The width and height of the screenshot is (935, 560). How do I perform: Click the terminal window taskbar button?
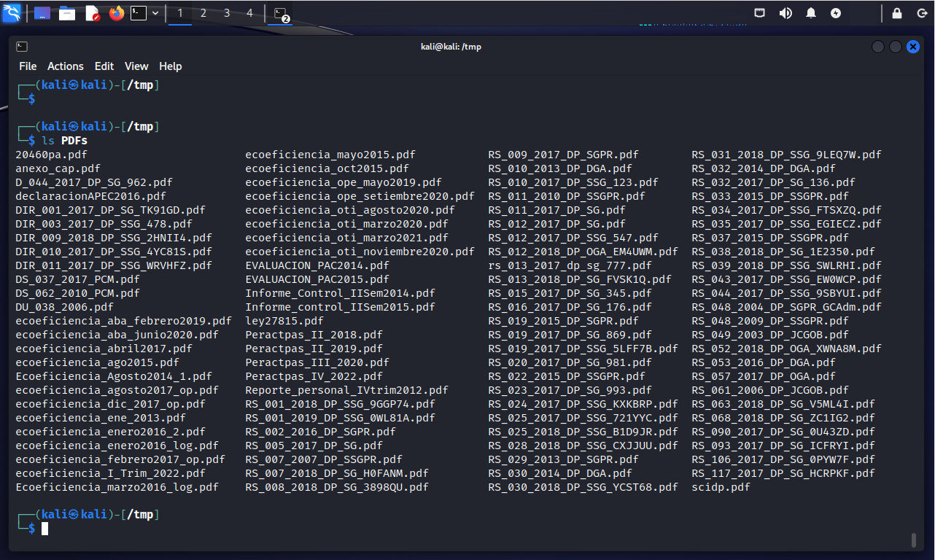280,13
